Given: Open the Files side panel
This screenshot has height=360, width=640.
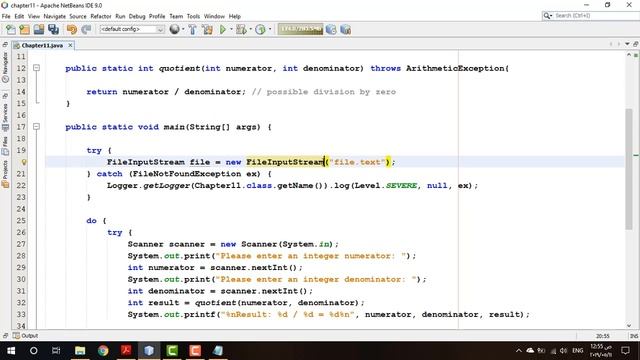Looking at the screenshot, I should [5, 146].
